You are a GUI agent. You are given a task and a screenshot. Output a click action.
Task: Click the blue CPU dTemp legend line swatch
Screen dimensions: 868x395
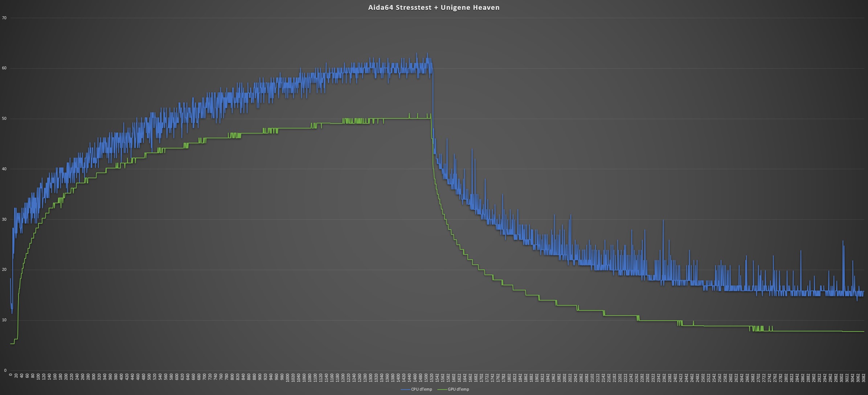pyautogui.click(x=405, y=389)
